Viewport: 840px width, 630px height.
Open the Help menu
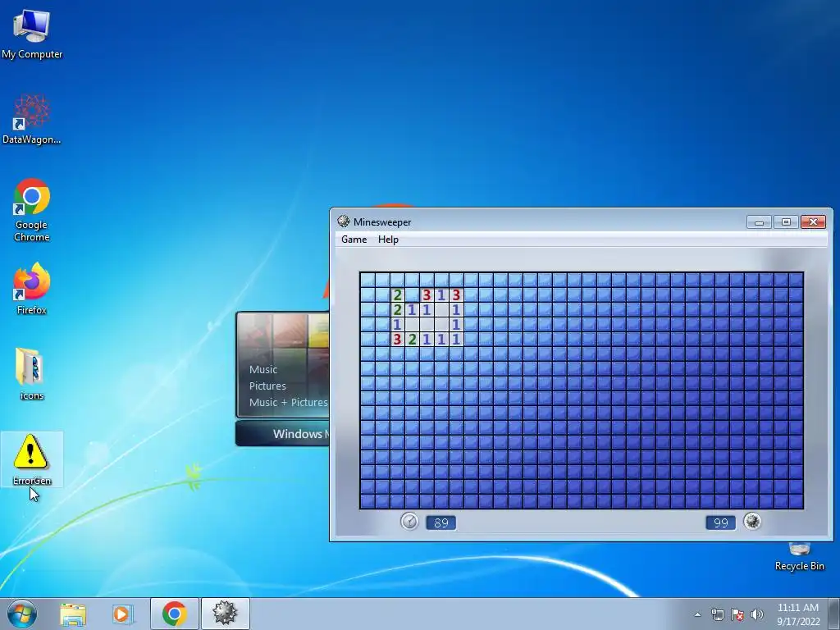coord(388,240)
